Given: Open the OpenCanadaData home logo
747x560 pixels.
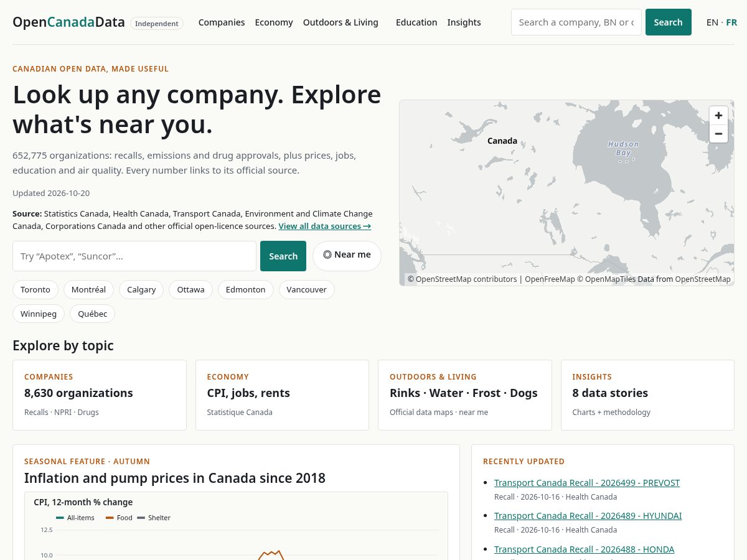Looking at the screenshot, I should [68, 22].
